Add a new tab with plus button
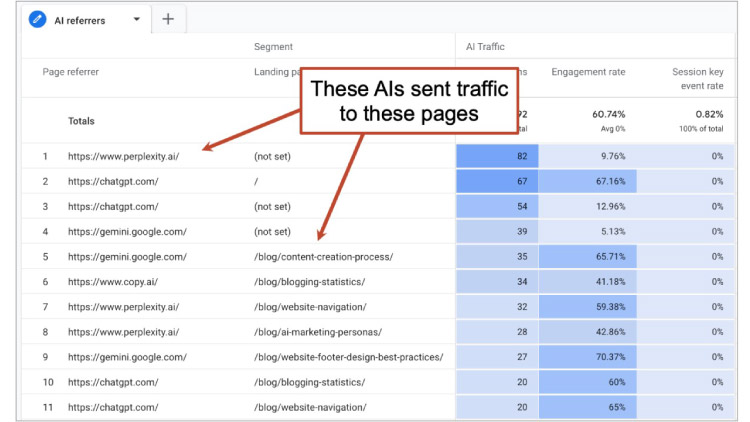The image size is (750, 422). 168,19
